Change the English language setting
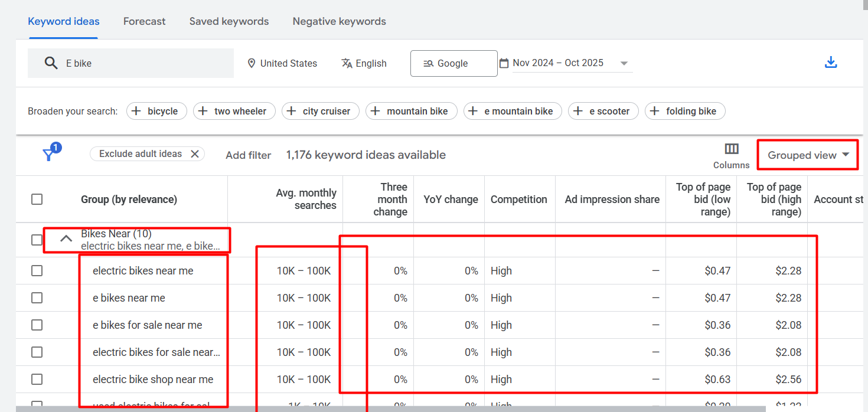 pos(364,63)
